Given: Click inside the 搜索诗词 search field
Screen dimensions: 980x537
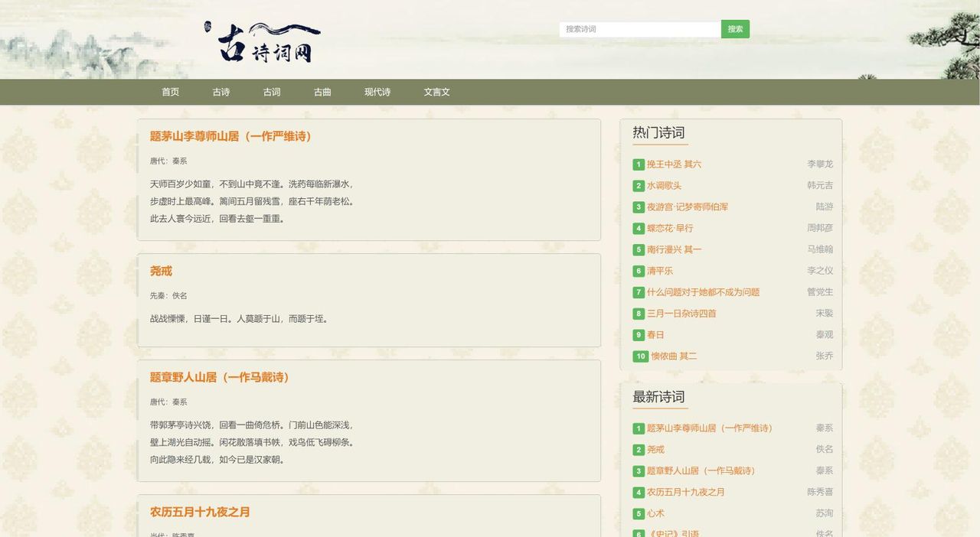Looking at the screenshot, I should [638, 28].
